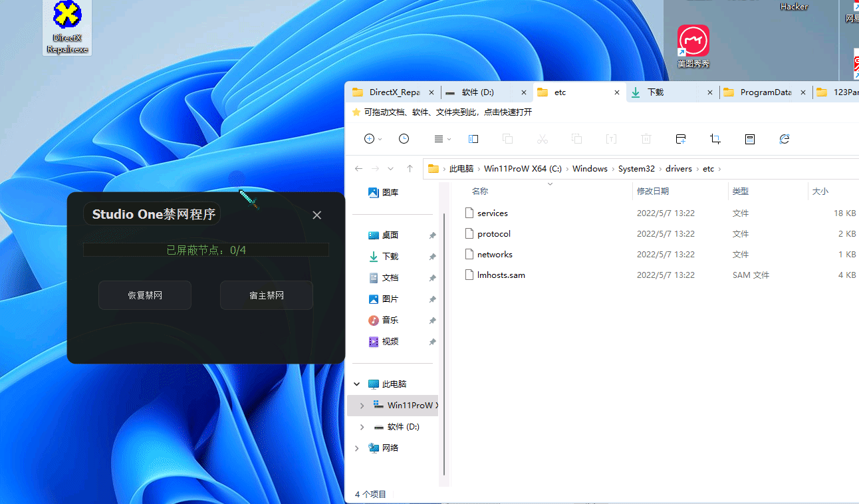
Task: Expand the 网络 tree node
Action: click(357, 448)
